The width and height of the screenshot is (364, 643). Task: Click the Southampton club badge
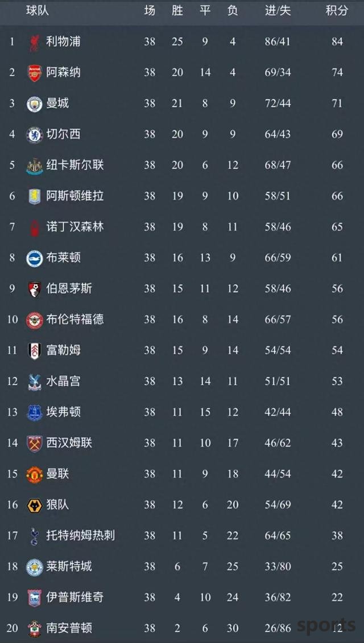coord(34,629)
